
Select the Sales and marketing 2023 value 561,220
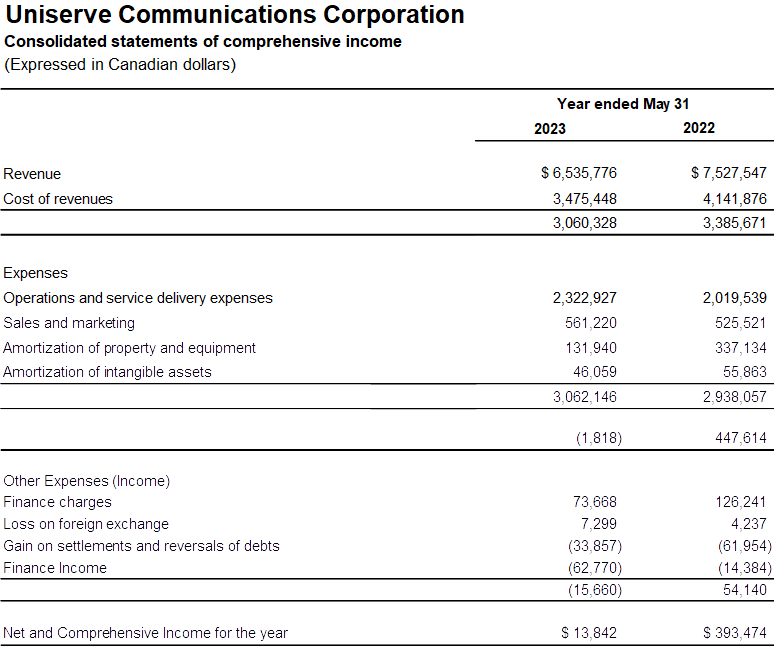coord(591,323)
